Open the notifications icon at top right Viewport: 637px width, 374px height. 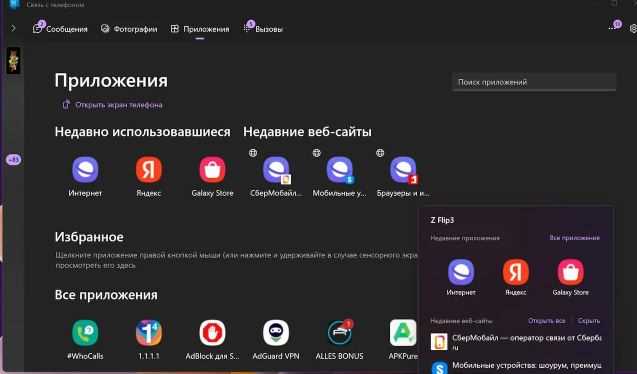pyautogui.click(x=615, y=26)
